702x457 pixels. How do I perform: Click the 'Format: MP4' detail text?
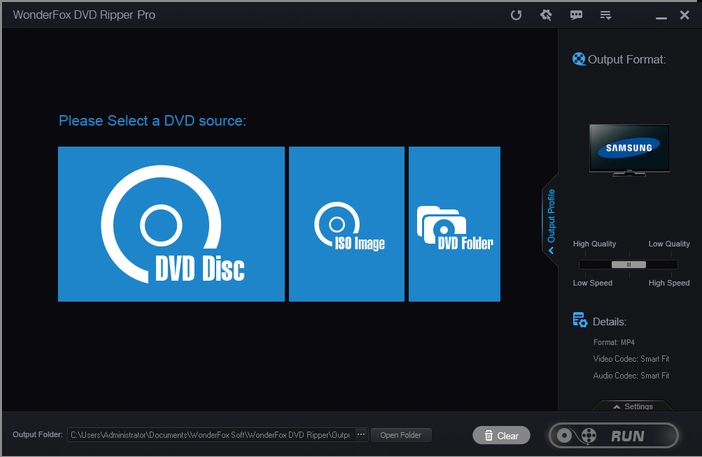tap(614, 342)
